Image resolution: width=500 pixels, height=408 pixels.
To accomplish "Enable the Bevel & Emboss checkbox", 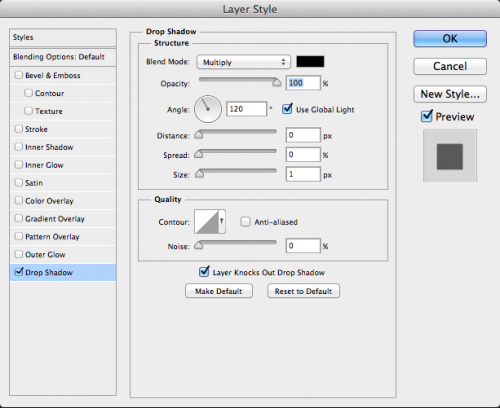I will tap(19, 75).
